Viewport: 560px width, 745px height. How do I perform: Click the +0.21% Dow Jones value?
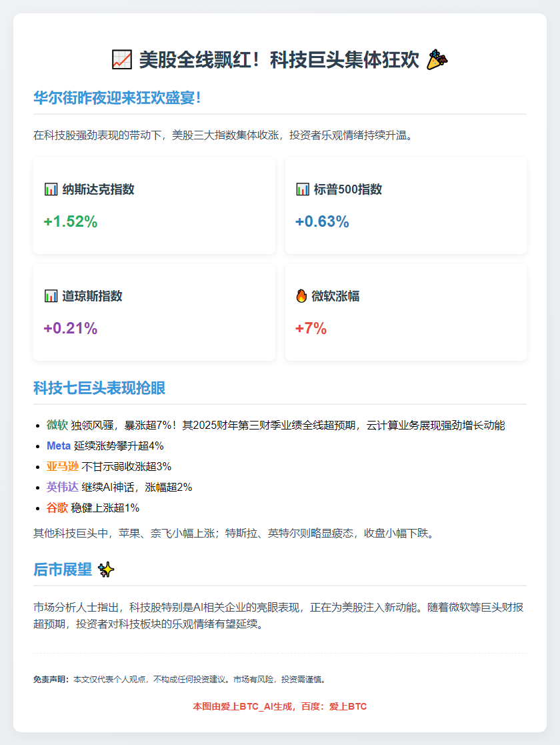[70, 328]
